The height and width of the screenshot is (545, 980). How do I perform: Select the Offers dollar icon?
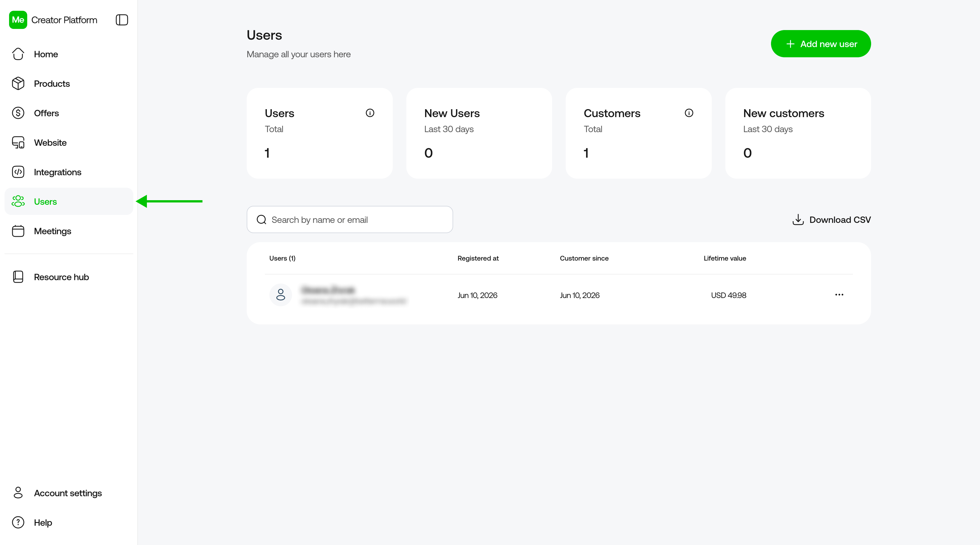(x=18, y=113)
